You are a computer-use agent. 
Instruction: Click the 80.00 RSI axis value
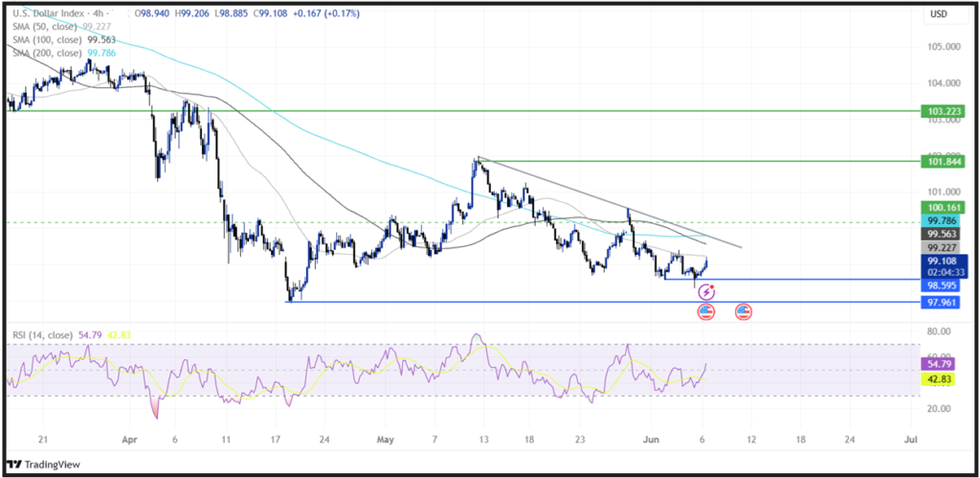(938, 331)
